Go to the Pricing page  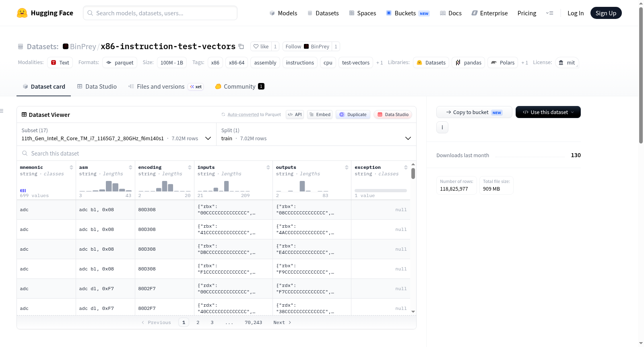pyautogui.click(x=527, y=13)
